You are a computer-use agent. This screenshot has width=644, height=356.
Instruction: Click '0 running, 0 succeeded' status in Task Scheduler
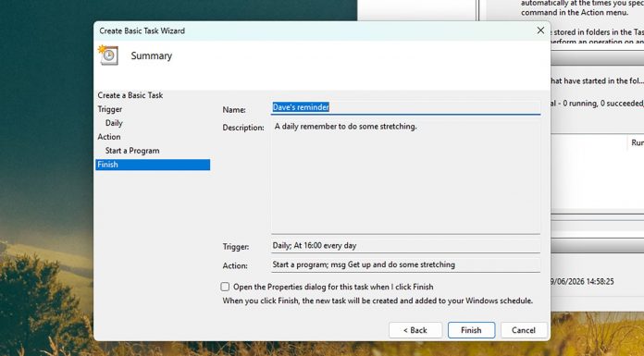tap(602, 104)
